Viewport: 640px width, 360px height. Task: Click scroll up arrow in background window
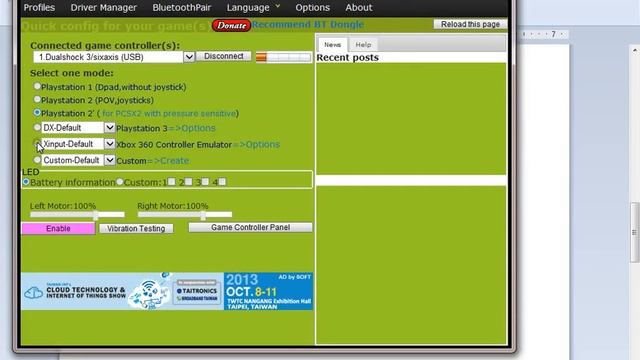point(635,51)
